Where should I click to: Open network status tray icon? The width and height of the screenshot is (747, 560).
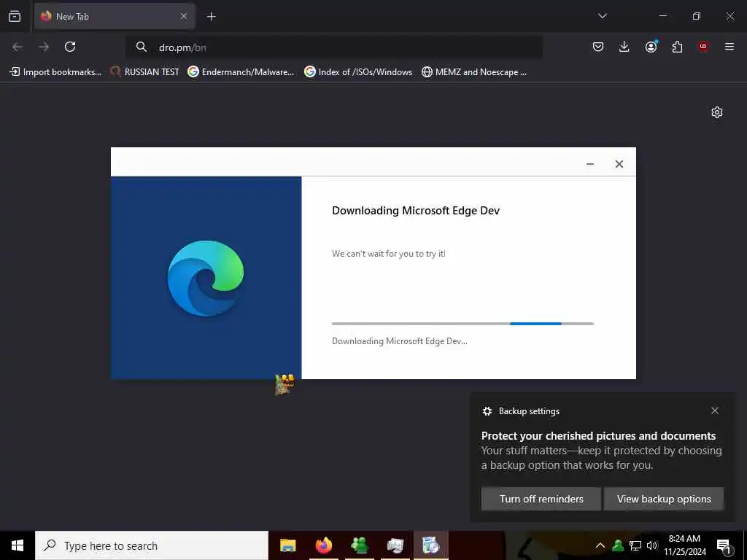(635, 545)
